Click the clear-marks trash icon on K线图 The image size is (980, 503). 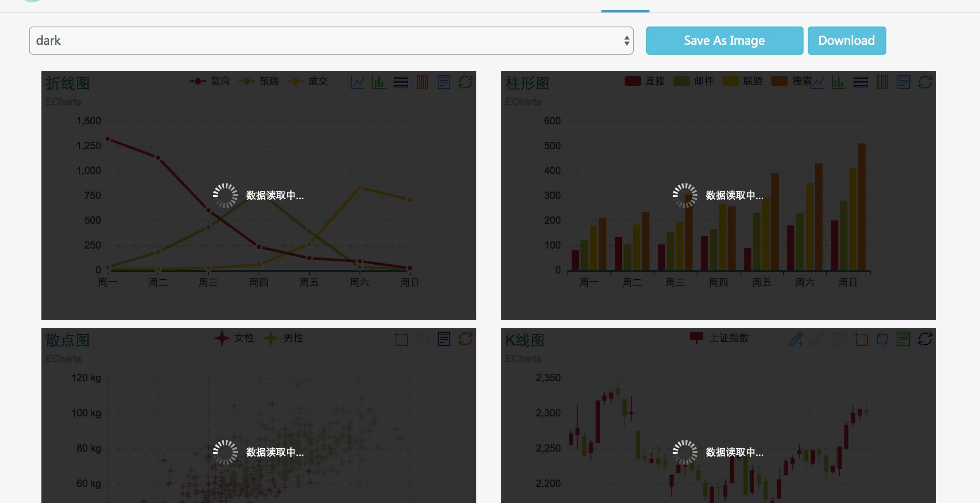[839, 339]
